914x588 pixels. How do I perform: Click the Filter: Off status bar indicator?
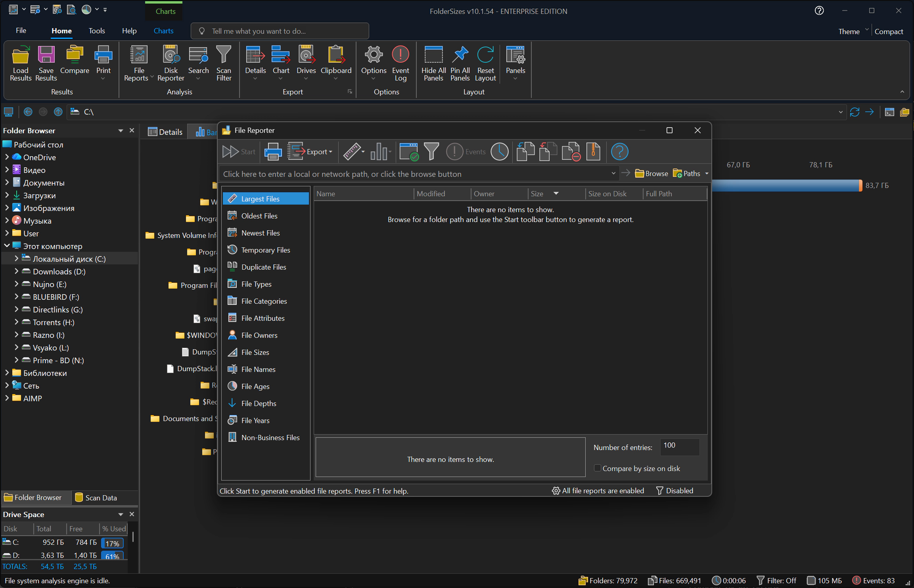point(776,580)
